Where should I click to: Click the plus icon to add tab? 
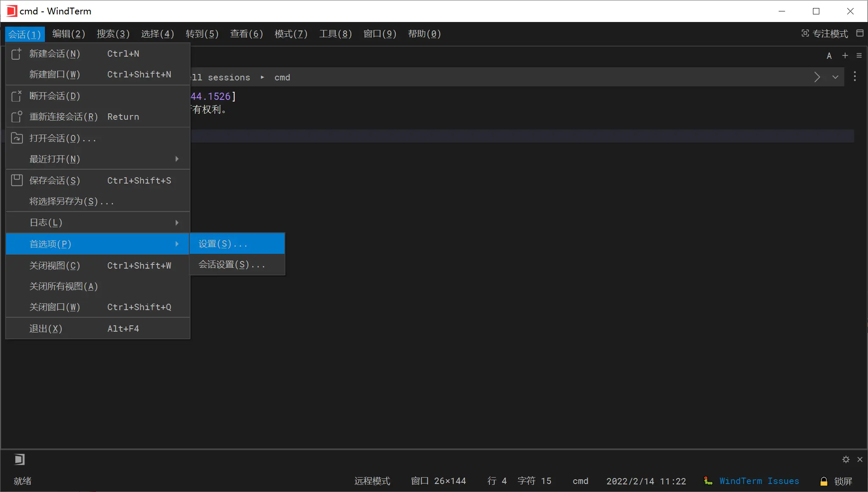point(845,55)
